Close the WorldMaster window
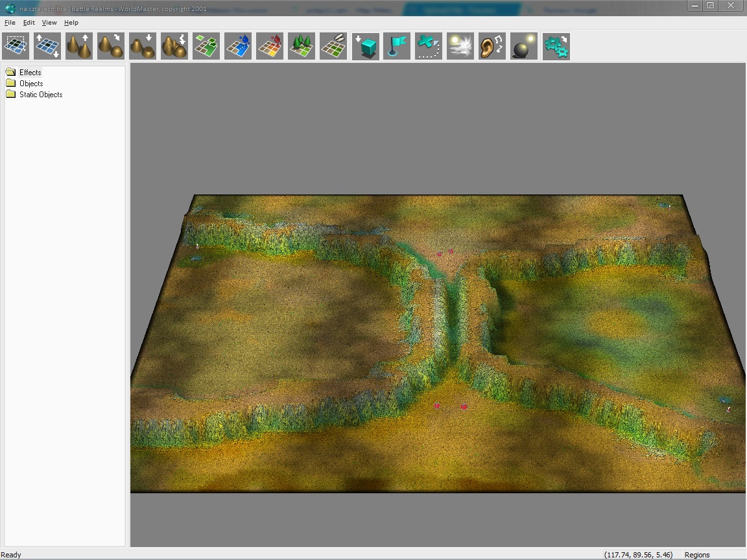This screenshot has height=560, width=747. click(730, 6)
